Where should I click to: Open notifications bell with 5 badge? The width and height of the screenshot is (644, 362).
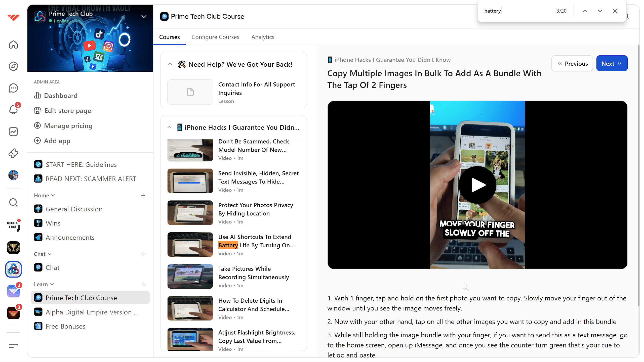coord(13,110)
